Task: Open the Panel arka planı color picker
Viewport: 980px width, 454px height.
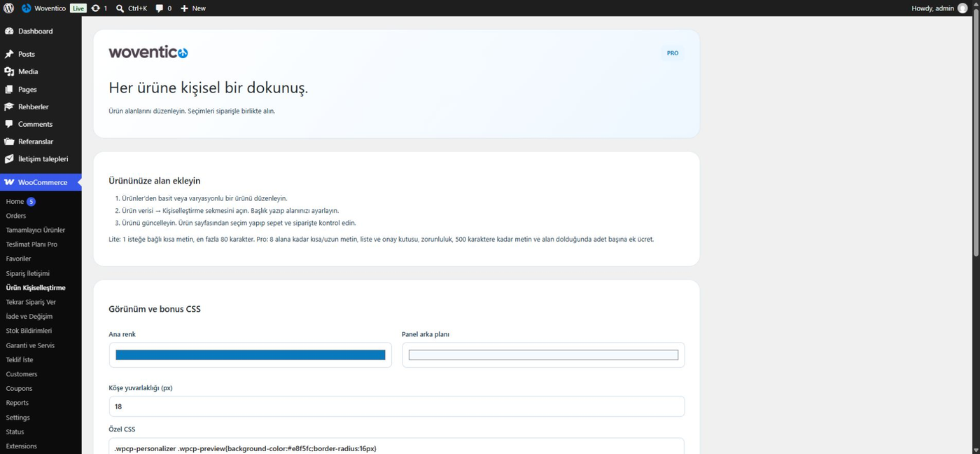Action: pyautogui.click(x=543, y=355)
